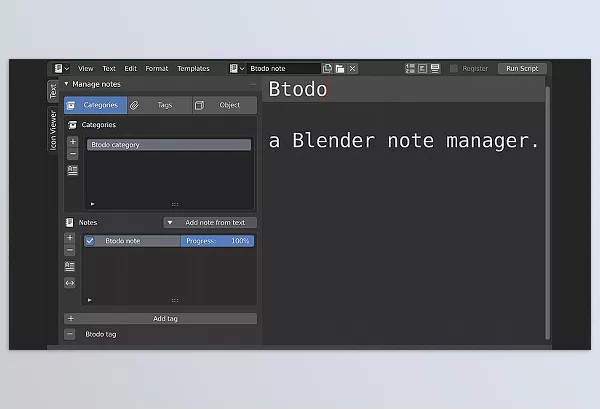The width and height of the screenshot is (600, 409).
Task: Open the text datablock browse dropdown
Action: pyautogui.click(x=236, y=69)
